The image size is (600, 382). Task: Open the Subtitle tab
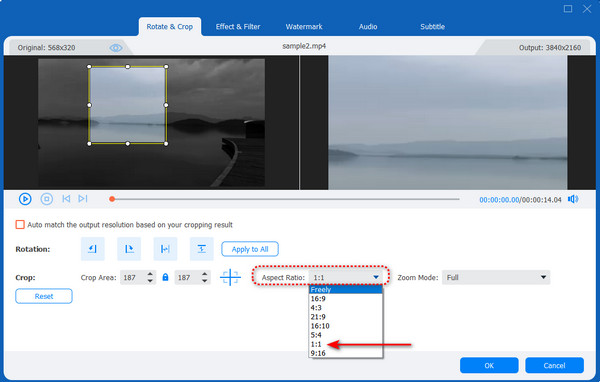432,27
